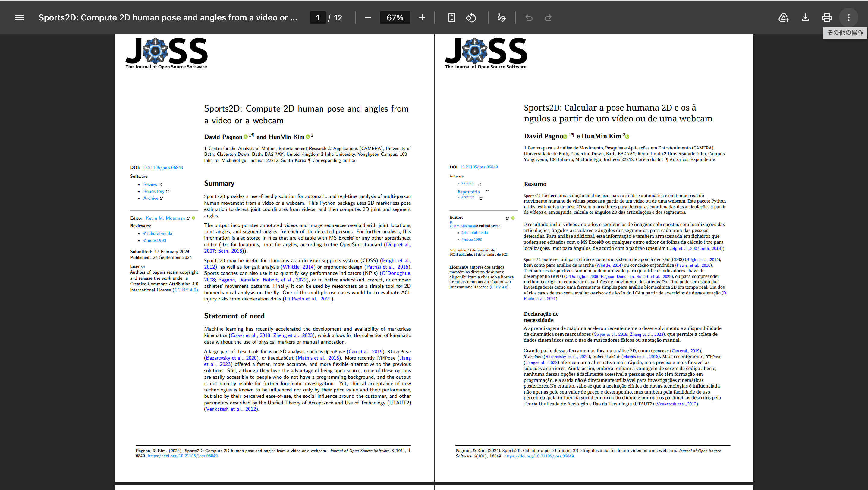
Task: Open the Venkatesh et al., 2012 citation
Action: click(231, 409)
